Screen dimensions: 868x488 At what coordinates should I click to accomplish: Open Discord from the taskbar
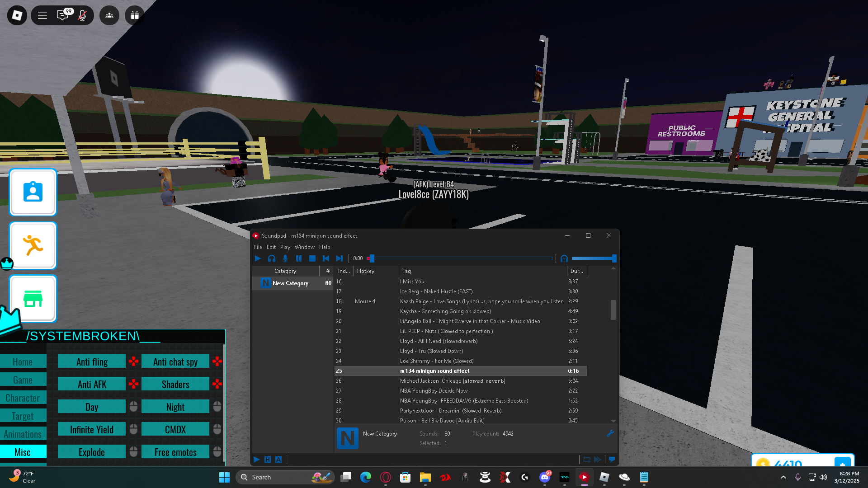[x=545, y=477]
